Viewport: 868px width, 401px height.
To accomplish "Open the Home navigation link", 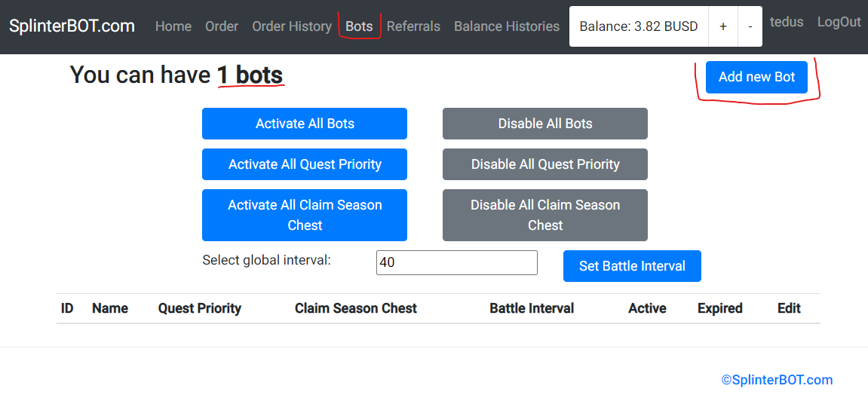I will [x=173, y=26].
